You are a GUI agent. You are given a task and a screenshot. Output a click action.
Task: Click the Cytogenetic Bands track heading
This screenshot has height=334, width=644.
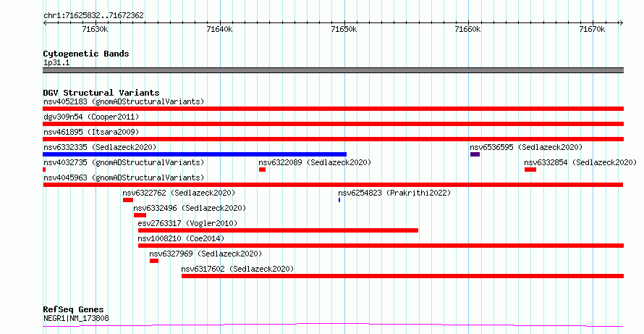click(86, 54)
